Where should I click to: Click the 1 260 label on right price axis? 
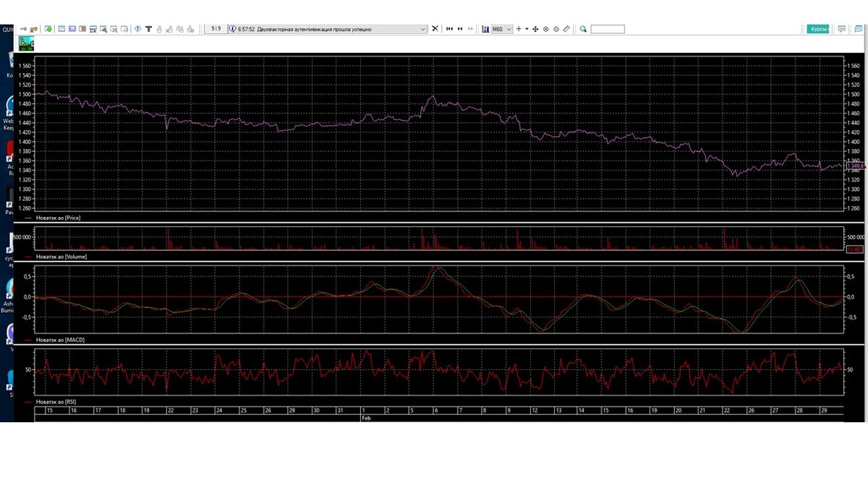(x=854, y=209)
